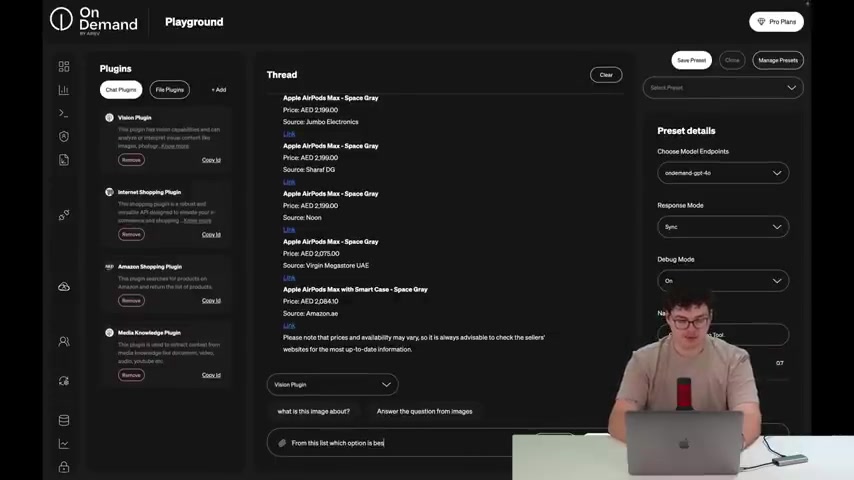
Task: Click the Save Preset button
Action: [692, 60]
